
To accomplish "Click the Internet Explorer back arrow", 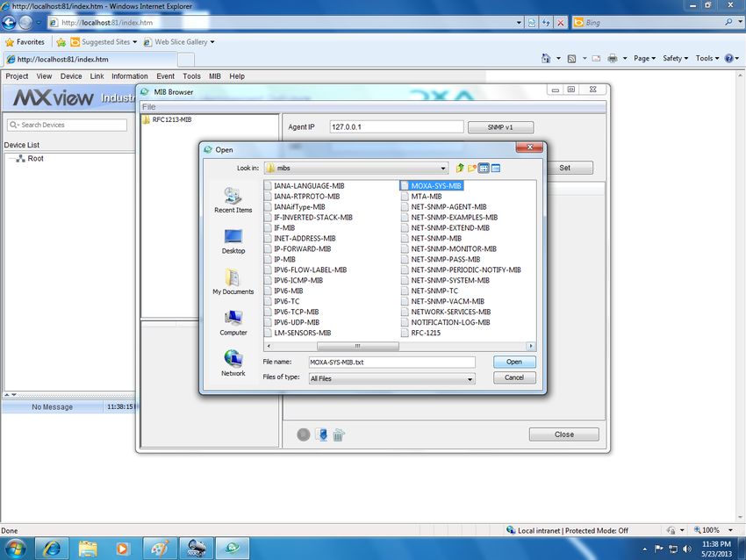I will coord(9,22).
